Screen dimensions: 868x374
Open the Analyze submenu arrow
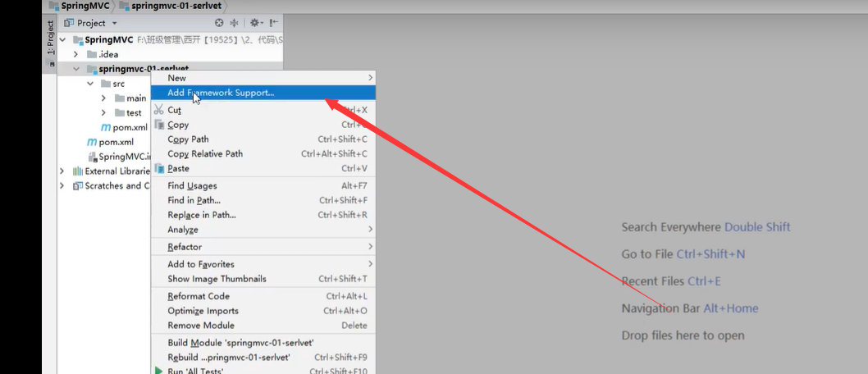370,229
